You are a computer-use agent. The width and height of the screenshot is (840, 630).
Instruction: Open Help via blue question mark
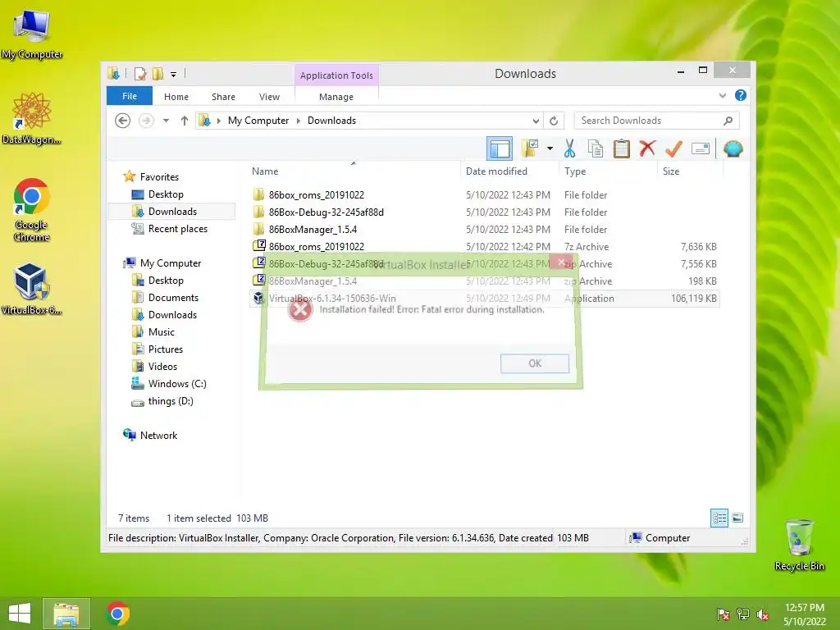[x=741, y=95]
